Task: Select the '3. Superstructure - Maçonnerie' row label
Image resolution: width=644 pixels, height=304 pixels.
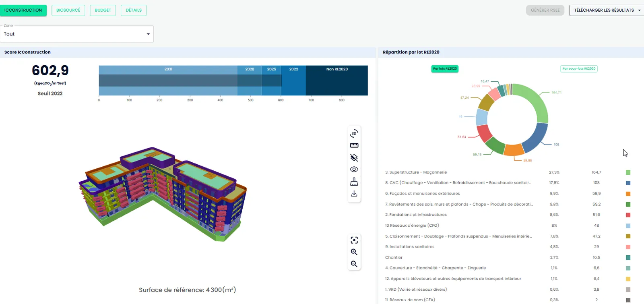Action: (x=416, y=172)
